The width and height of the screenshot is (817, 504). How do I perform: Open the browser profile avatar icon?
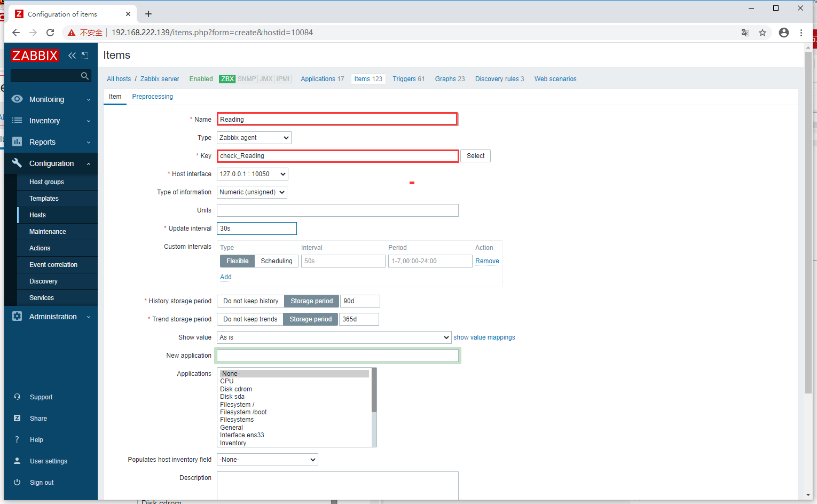point(783,33)
